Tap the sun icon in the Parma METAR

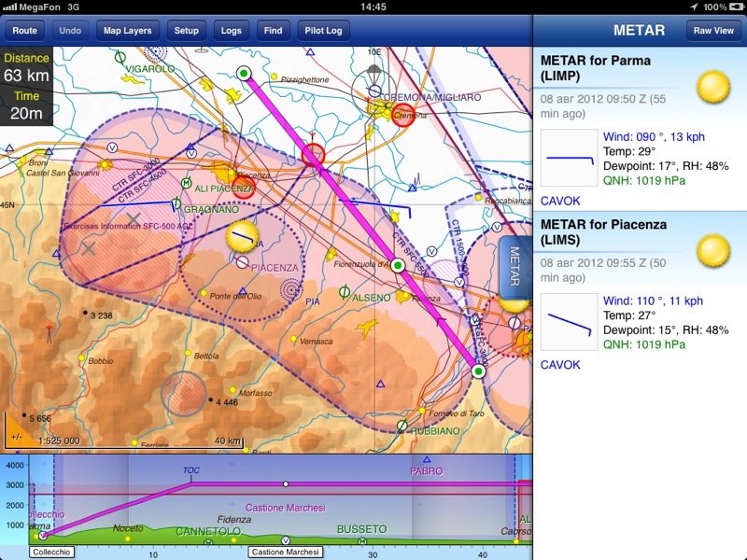tap(714, 88)
